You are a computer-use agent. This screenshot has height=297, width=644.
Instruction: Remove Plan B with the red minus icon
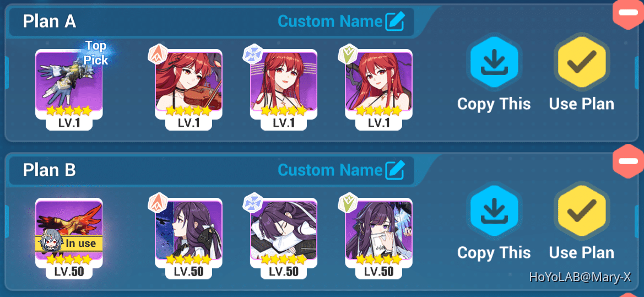(x=628, y=161)
